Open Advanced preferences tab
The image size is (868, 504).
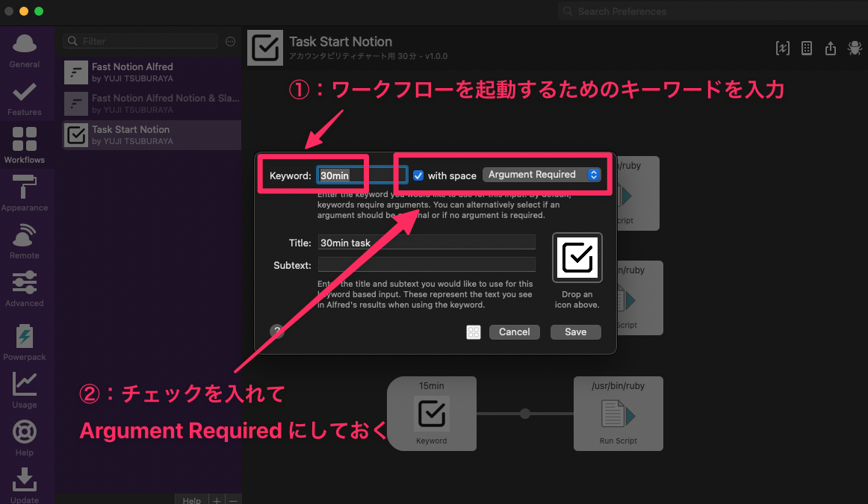point(25,289)
